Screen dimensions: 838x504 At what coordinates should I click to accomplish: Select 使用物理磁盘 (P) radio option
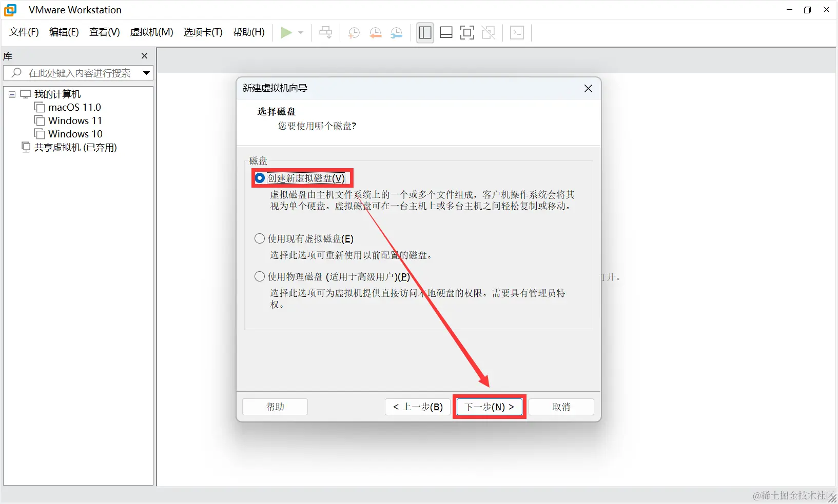point(260,276)
